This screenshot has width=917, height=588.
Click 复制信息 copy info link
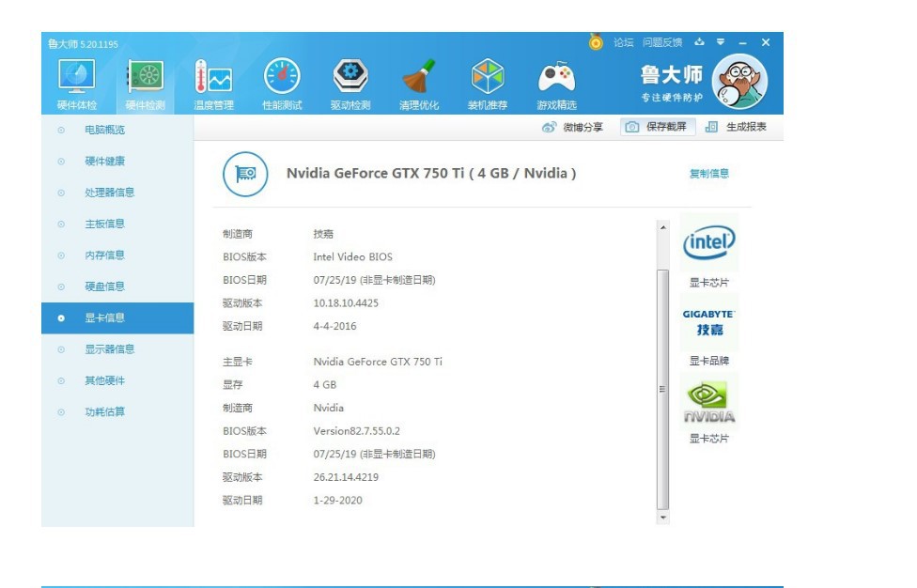(x=708, y=174)
